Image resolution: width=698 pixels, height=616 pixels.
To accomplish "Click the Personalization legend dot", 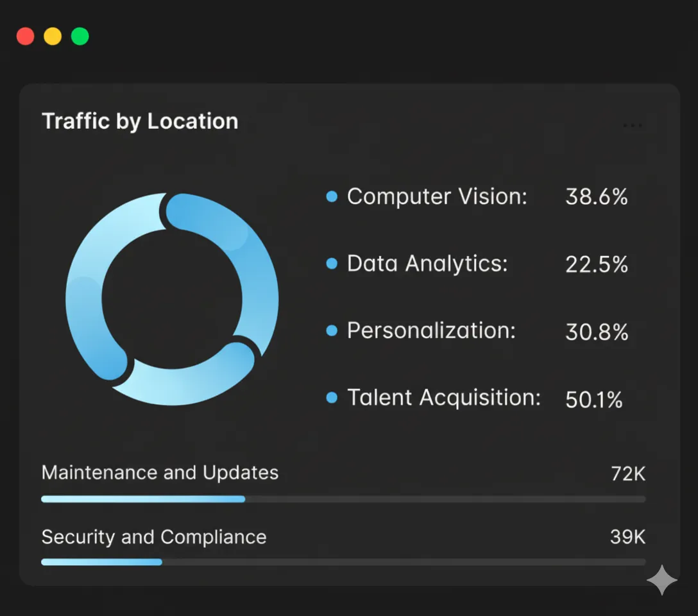I will (x=332, y=331).
